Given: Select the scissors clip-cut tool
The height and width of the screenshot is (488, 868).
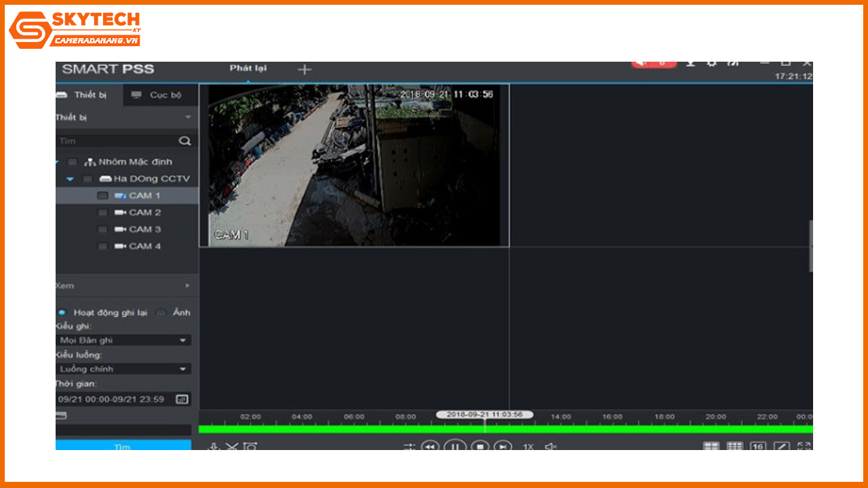Looking at the screenshot, I should 233,446.
